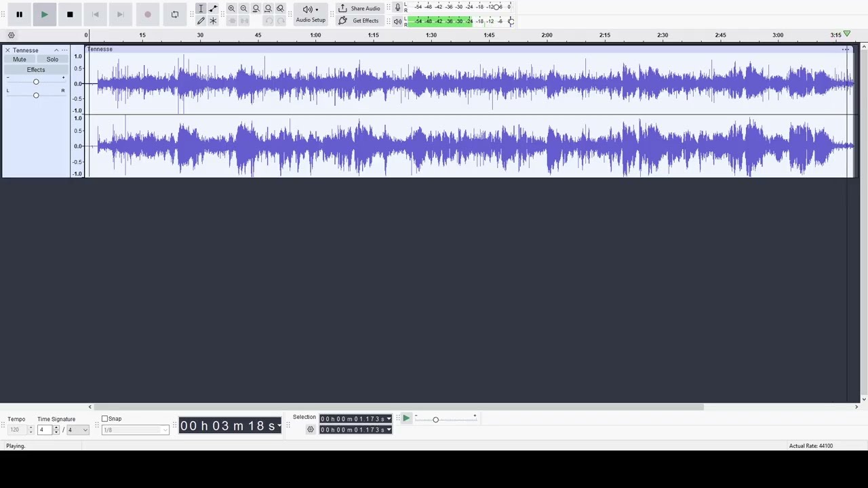868x488 pixels.
Task: Click the Time Signature numerator stepper
Action: click(56, 430)
